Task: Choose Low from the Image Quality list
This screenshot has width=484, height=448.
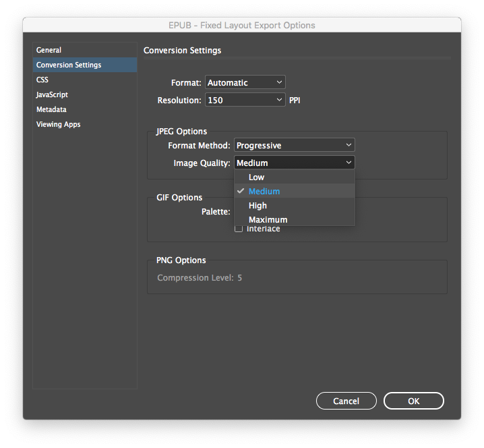Action: [x=256, y=177]
